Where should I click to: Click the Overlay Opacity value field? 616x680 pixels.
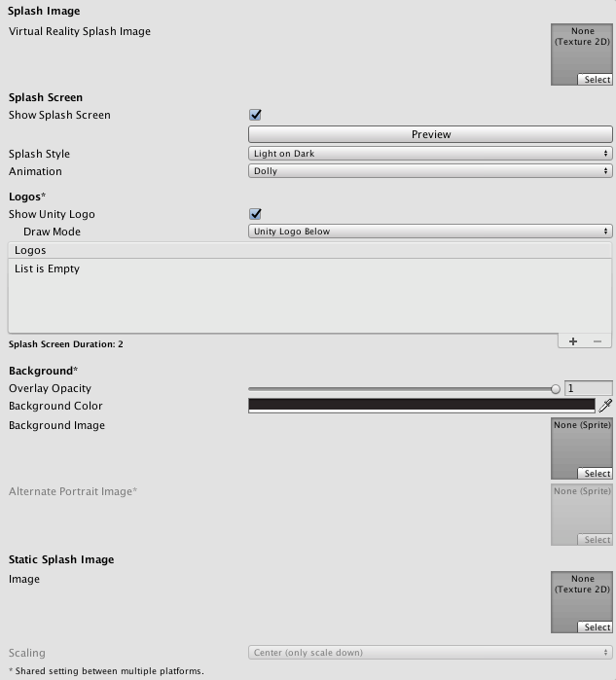click(x=588, y=388)
